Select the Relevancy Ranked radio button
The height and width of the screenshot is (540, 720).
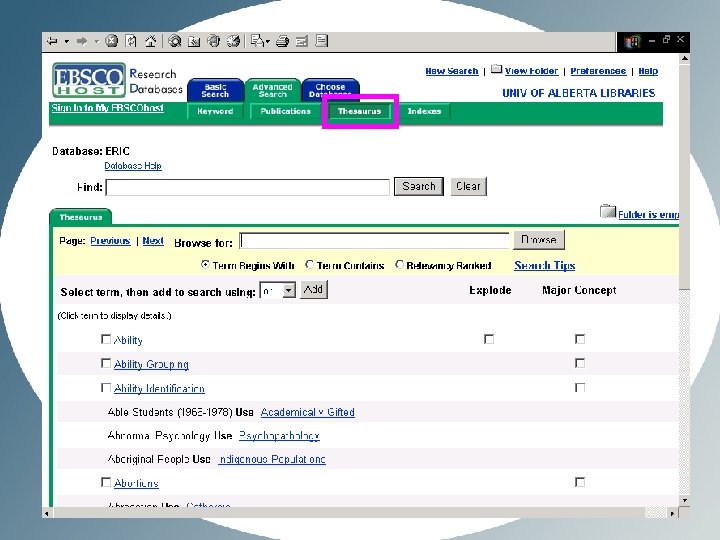[399, 264]
